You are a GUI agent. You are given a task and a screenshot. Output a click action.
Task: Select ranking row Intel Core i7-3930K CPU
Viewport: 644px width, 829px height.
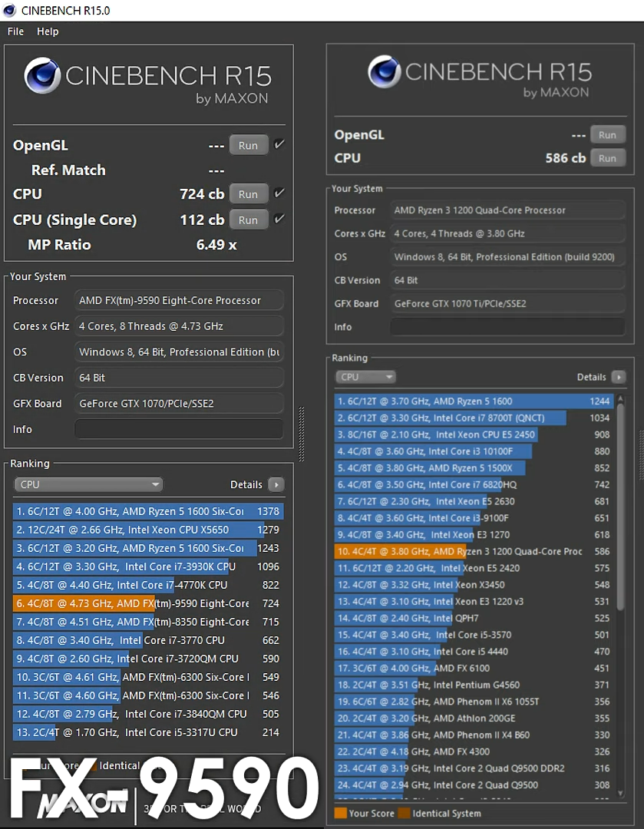(x=148, y=566)
